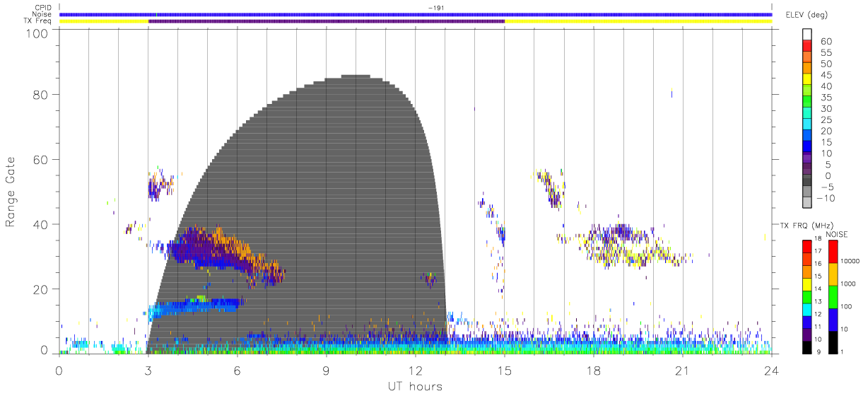Pick the cyan cell of TX FRQ bar
Image resolution: width=868 pixels, height=401 pixels.
(807, 311)
